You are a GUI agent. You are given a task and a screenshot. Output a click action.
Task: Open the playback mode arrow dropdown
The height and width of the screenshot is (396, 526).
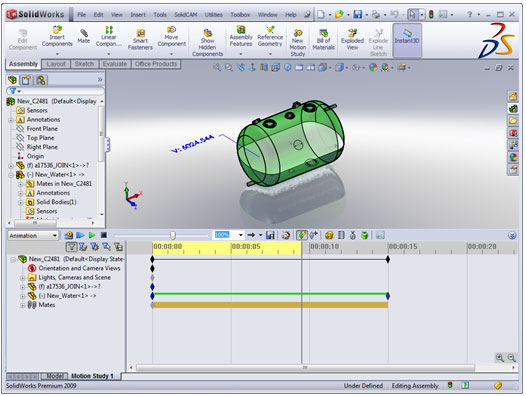[260, 235]
